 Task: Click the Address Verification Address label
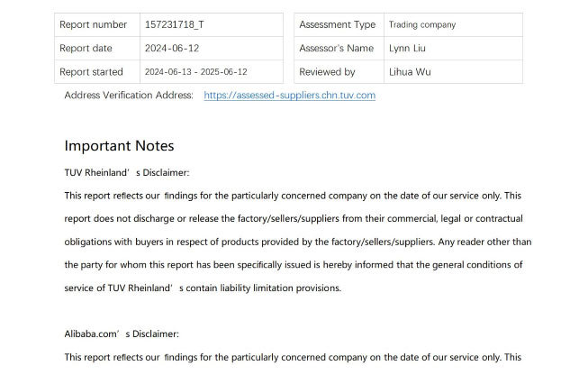pyautogui.click(x=129, y=96)
